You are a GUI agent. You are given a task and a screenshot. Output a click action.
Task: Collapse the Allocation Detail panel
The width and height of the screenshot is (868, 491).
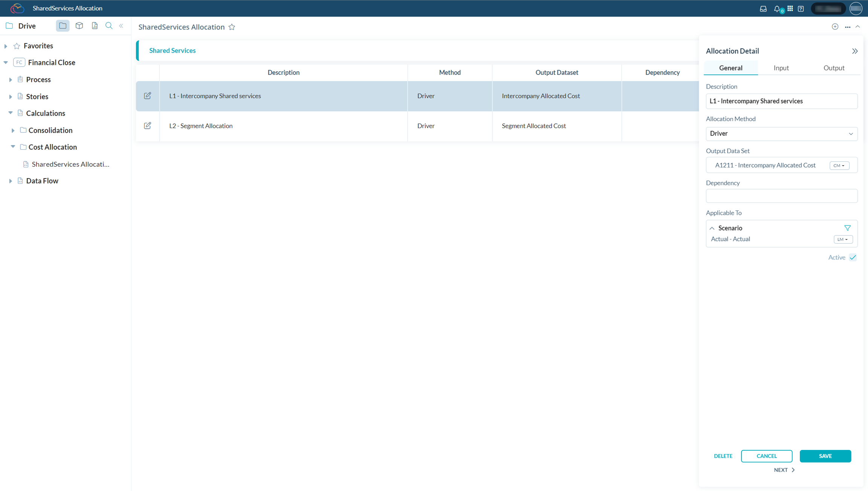854,51
